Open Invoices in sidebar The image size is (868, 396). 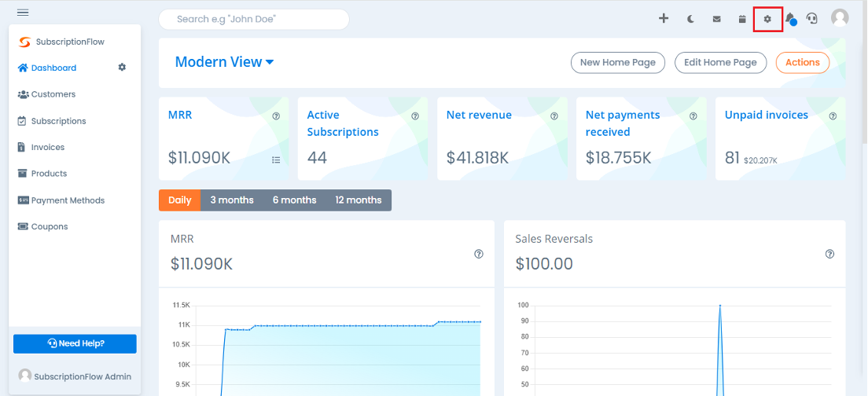coord(41,147)
